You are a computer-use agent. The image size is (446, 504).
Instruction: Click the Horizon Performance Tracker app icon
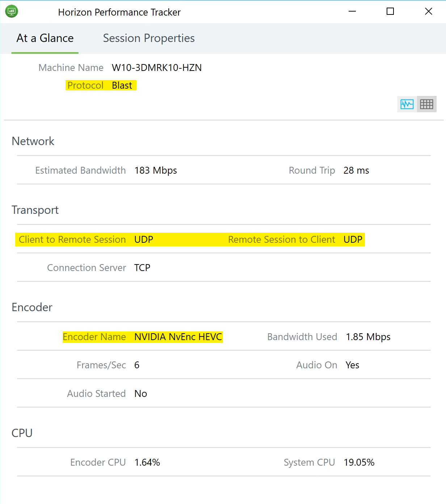(x=12, y=11)
